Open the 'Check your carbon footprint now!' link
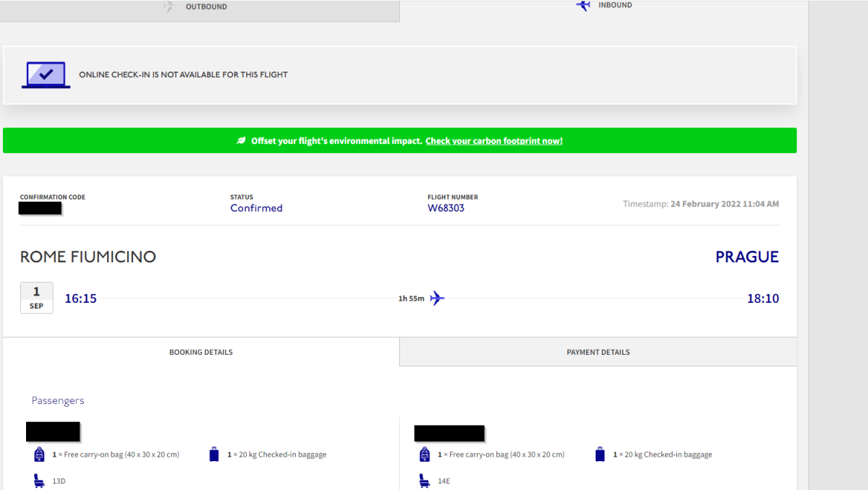Viewport: 868px width, 490px height. click(x=494, y=141)
